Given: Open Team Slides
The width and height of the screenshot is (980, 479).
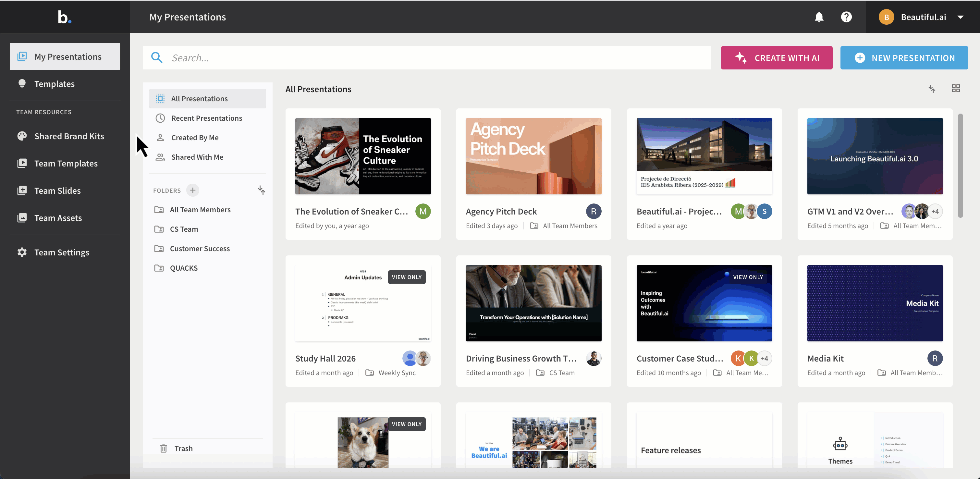Looking at the screenshot, I should pyautogui.click(x=65, y=190).
